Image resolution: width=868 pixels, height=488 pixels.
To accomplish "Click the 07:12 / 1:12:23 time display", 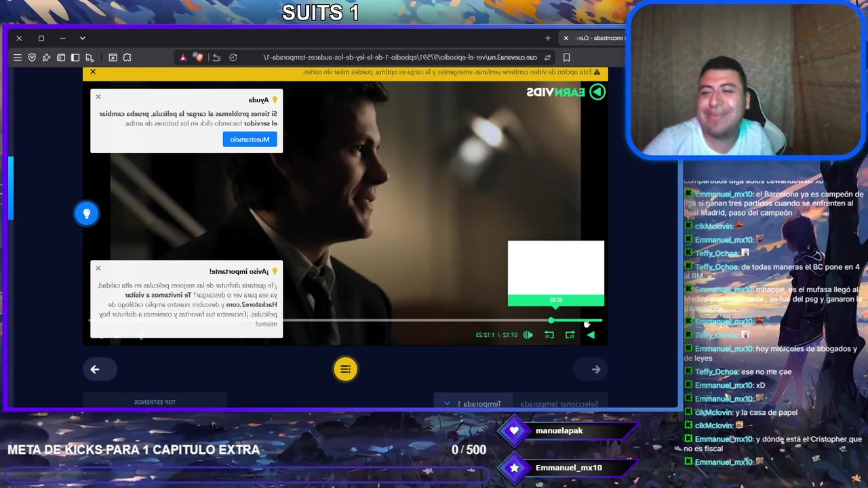I will point(497,335).
